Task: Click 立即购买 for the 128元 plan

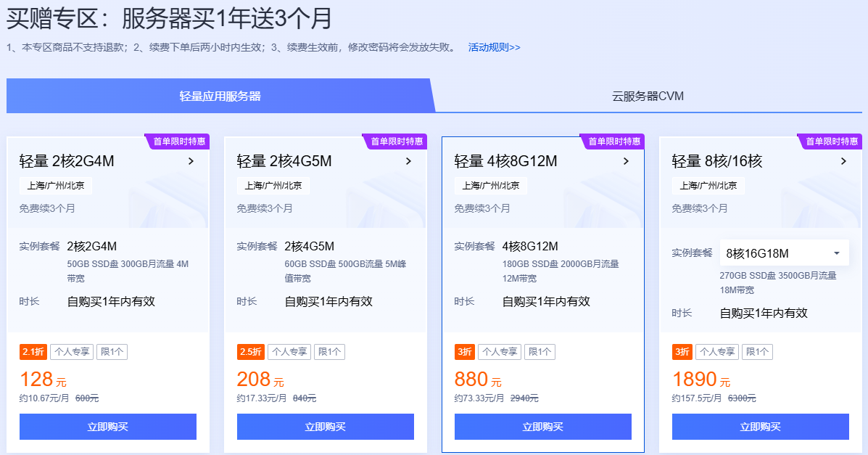Action: 108,427
